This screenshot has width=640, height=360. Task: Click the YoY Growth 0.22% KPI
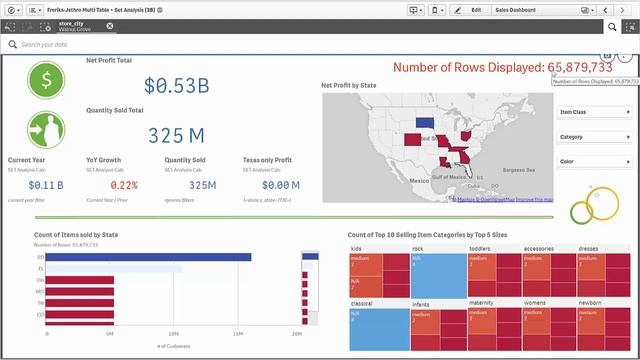point(124,185)
